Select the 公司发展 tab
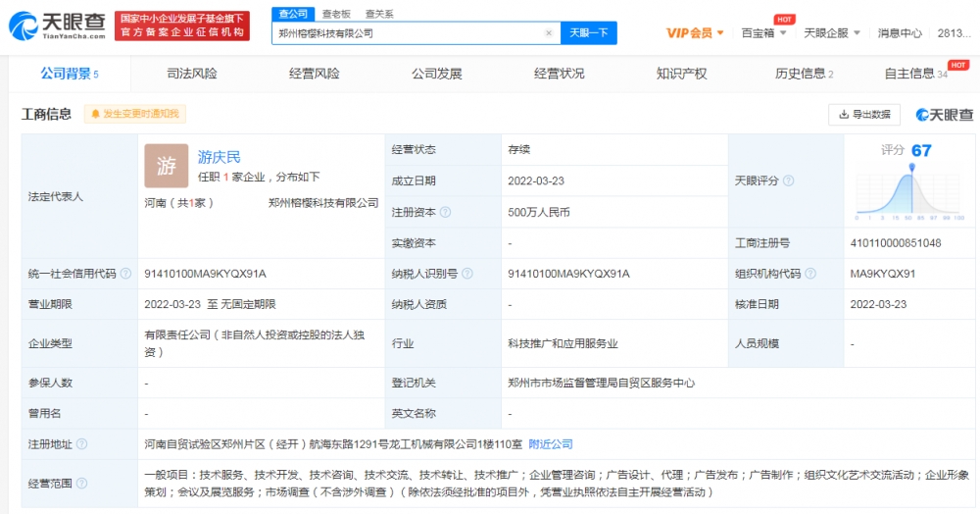980x514 pixels. point(436,74)
